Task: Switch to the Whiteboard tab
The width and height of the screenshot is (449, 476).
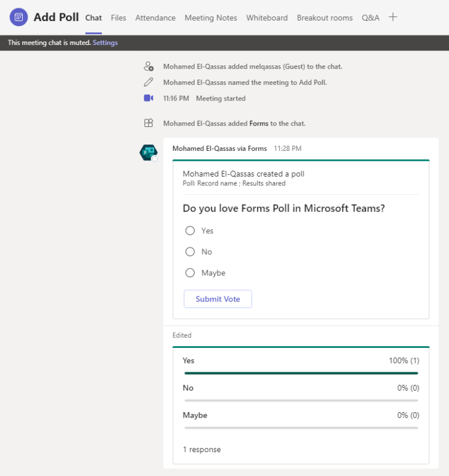Action: click(267, 18)
